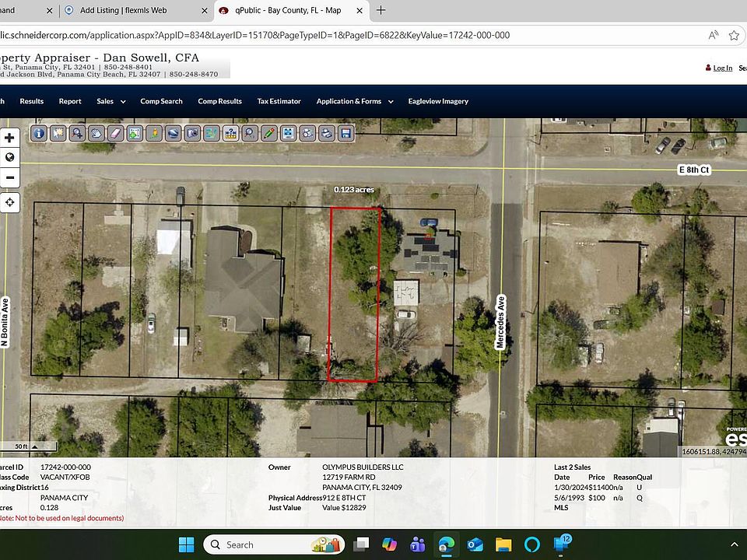Expand the Sales dropdown menu
Viewport: 747px width, 560px height.
tap(110, 101)
